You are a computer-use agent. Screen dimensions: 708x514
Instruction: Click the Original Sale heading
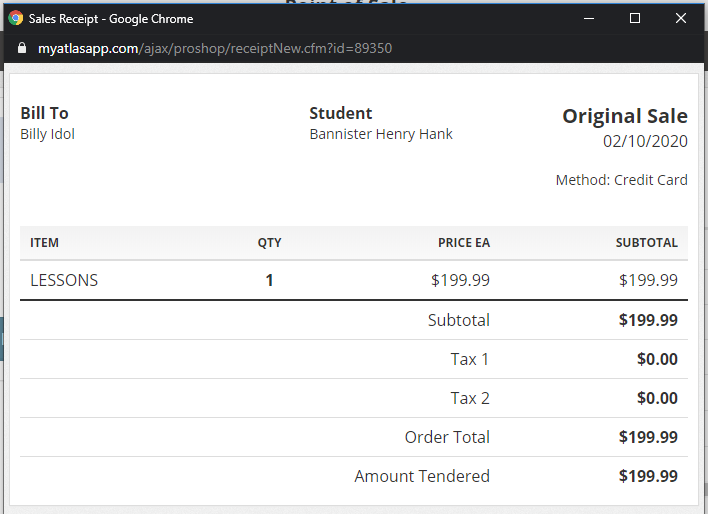[624, 116]
